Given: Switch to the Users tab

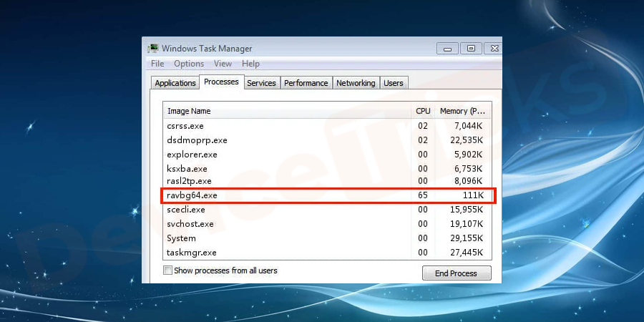Looking at the screenshot, I should [x=394, y=83].
